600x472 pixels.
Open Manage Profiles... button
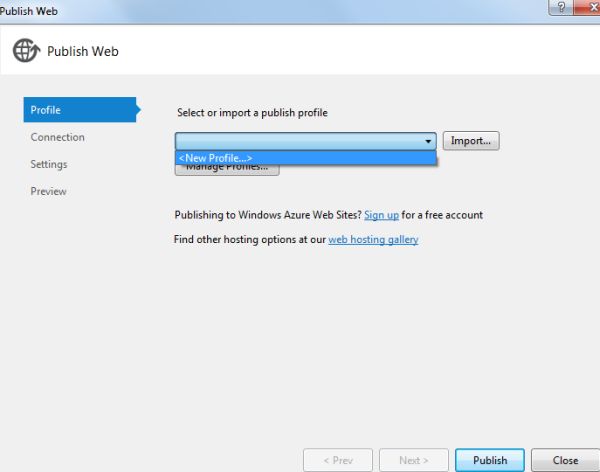coord(227,170)
